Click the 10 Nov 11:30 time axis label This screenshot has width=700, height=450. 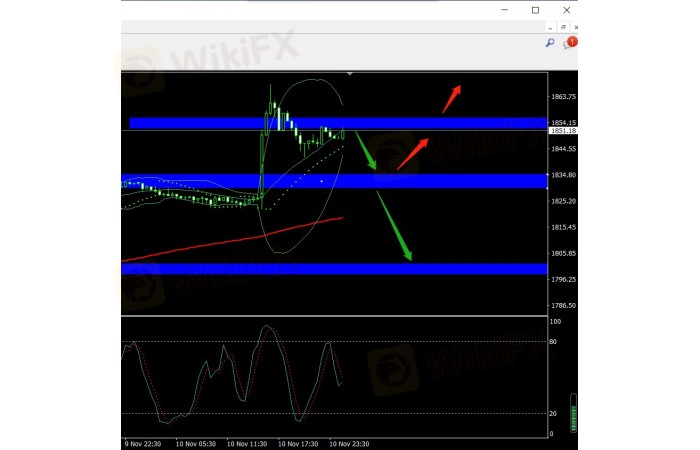243,442
